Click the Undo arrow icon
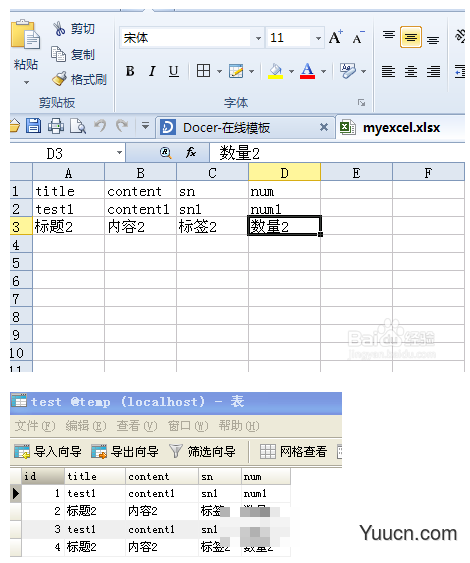 pyautogui.click(x=100, y=126)
